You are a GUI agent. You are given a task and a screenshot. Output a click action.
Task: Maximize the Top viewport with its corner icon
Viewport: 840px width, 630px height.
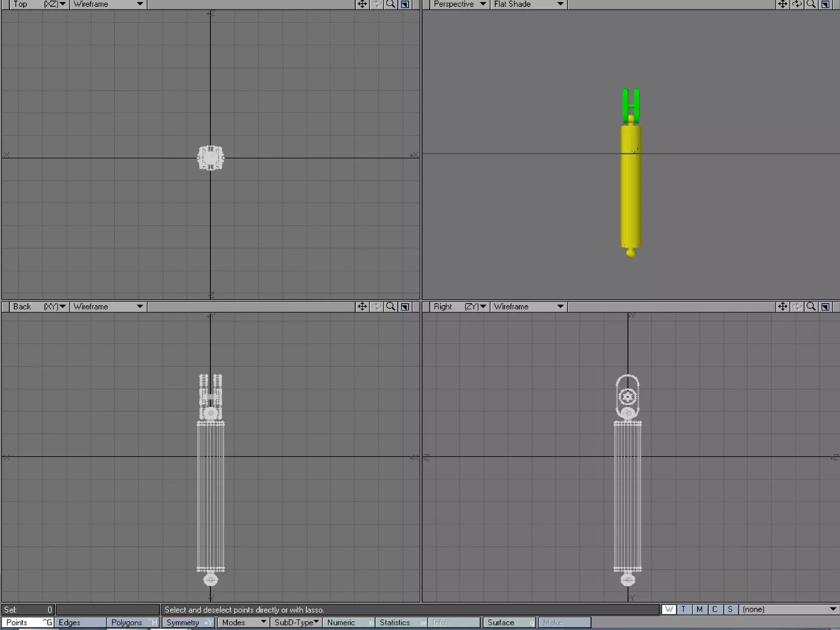tap(405, 4)
